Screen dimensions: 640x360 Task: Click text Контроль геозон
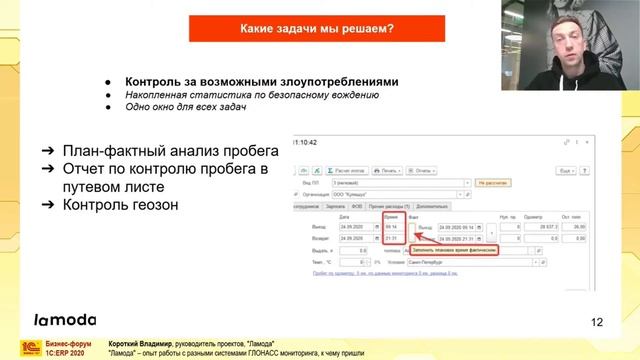[120, 204]
